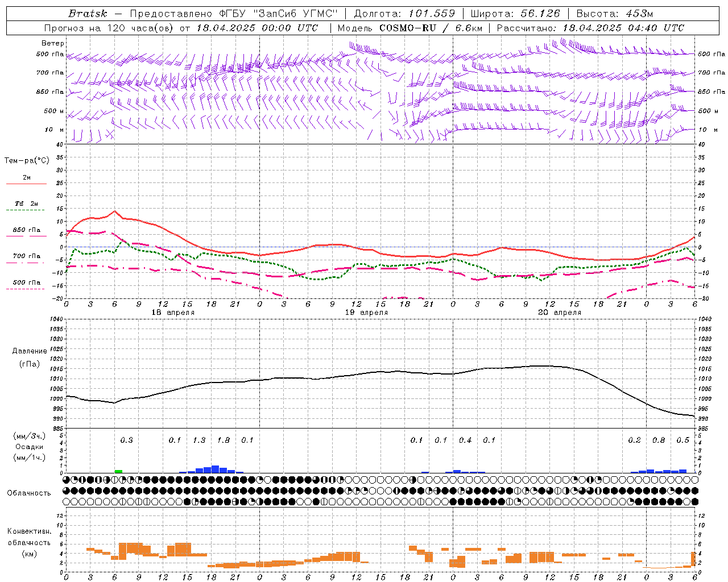Click the "19 апреля" date label
This screenshot has height=582, width=728.
[x=366, y=313]
